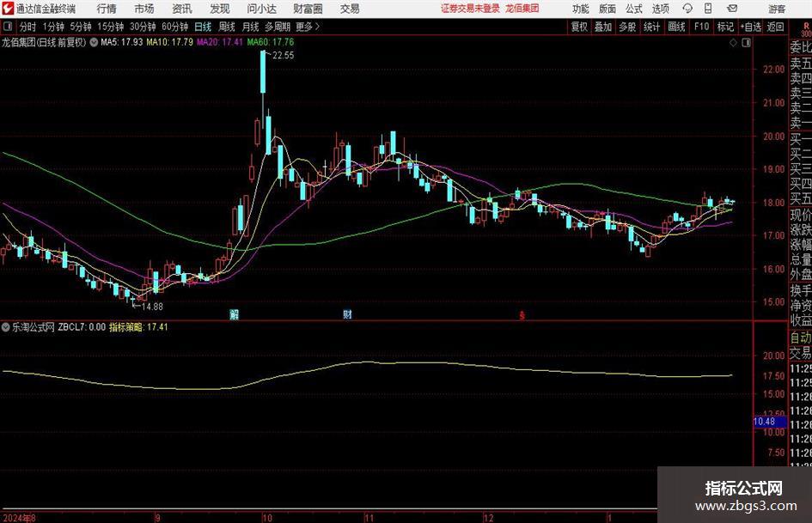Open the 资讯 menu

182,9
